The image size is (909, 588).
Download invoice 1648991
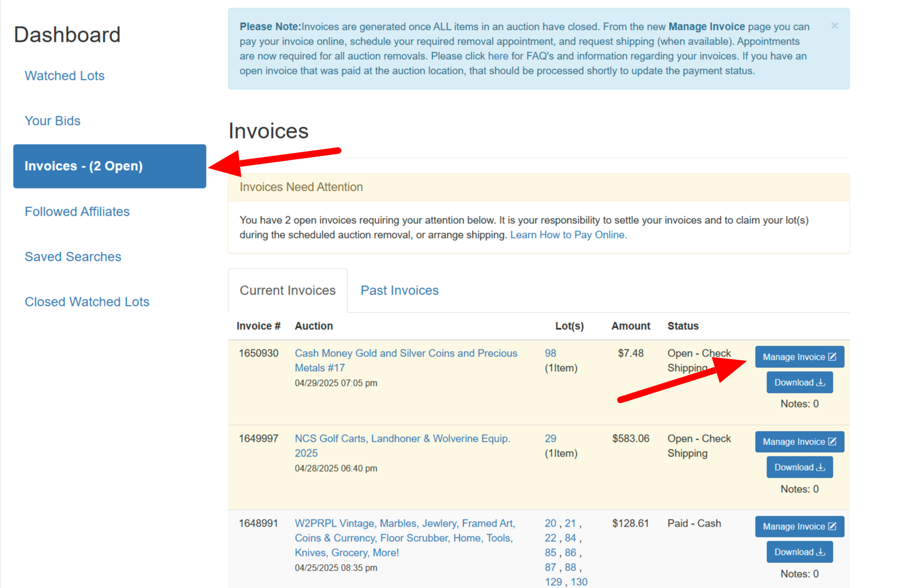click(799, 552)
